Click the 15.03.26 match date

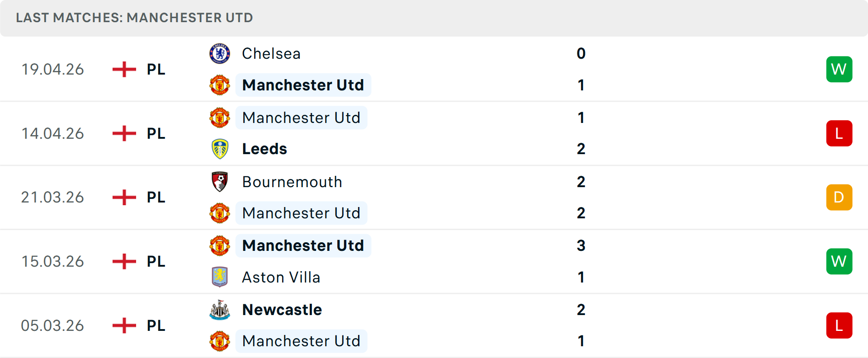click(x=52, y=261)
